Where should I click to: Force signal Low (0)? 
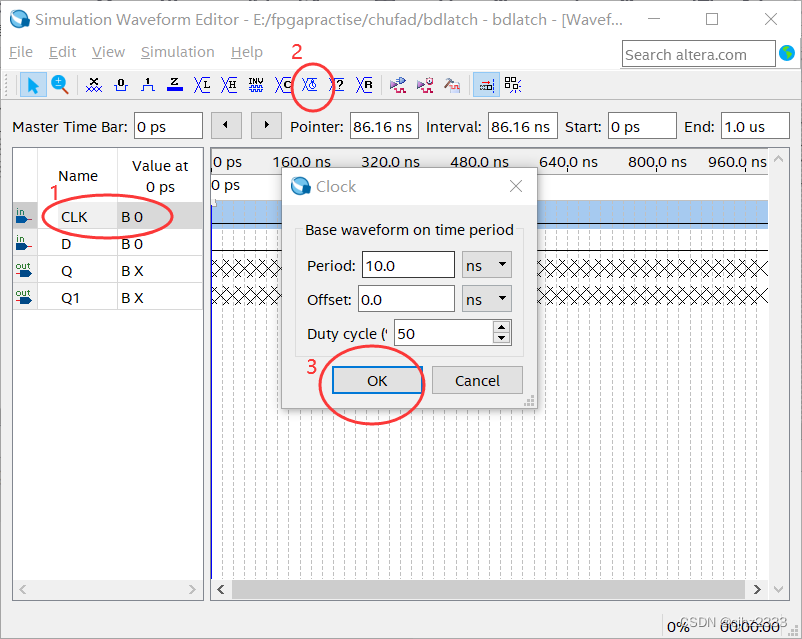tap(121, 85)
